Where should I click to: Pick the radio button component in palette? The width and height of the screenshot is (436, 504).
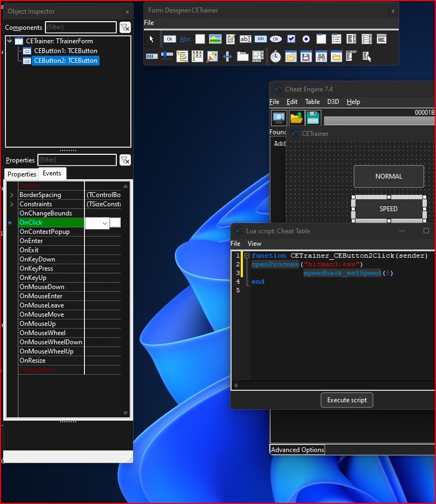(306, 39)
